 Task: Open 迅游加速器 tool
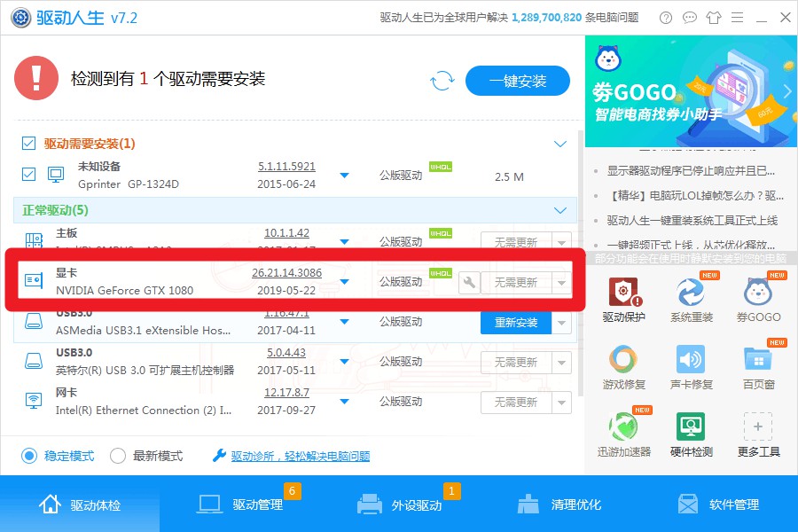point(623,434)
